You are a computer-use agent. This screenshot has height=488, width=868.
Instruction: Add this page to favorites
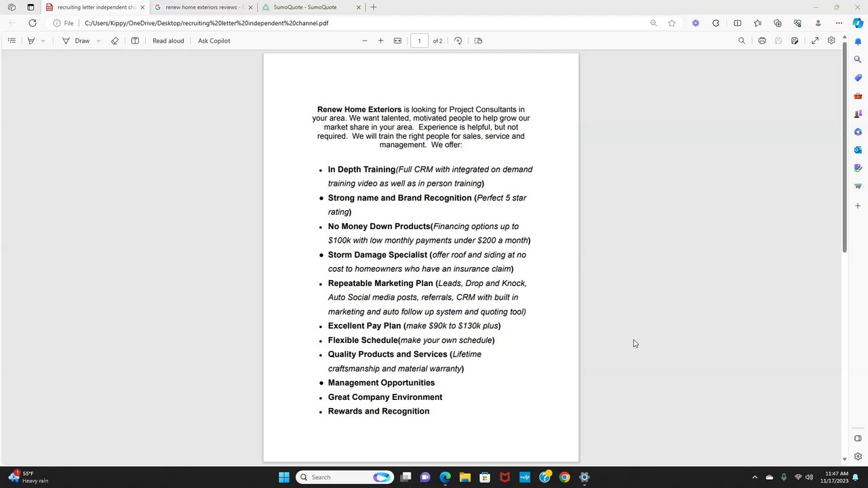[x=671, y=23]
